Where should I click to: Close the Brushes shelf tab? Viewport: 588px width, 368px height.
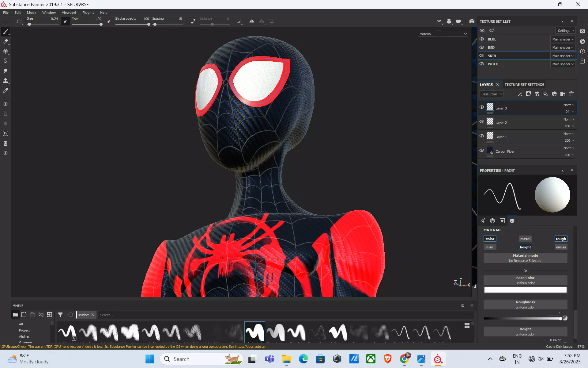[x=93, y=315]
